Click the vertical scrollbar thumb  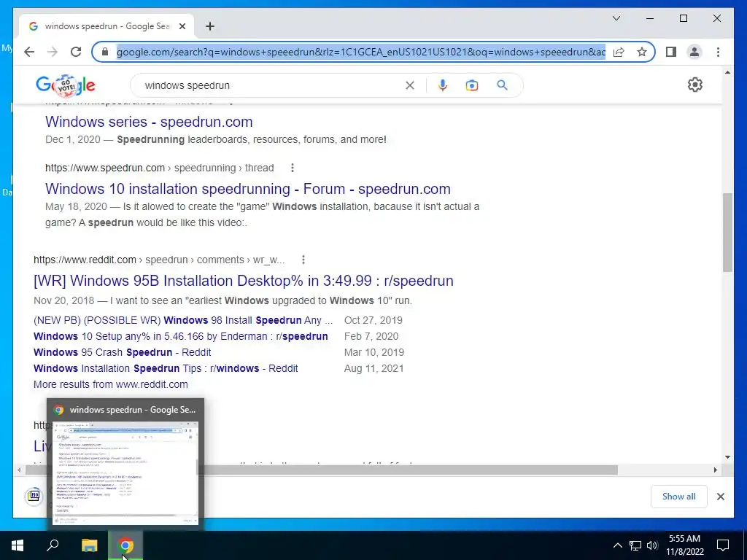pos(727,233)
